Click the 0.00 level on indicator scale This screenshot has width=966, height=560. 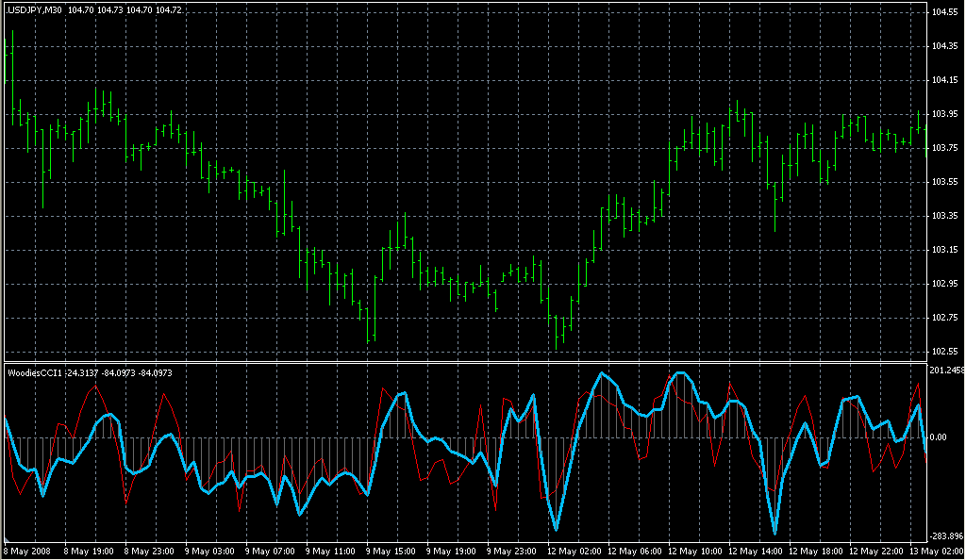click(x=938, y=437)
